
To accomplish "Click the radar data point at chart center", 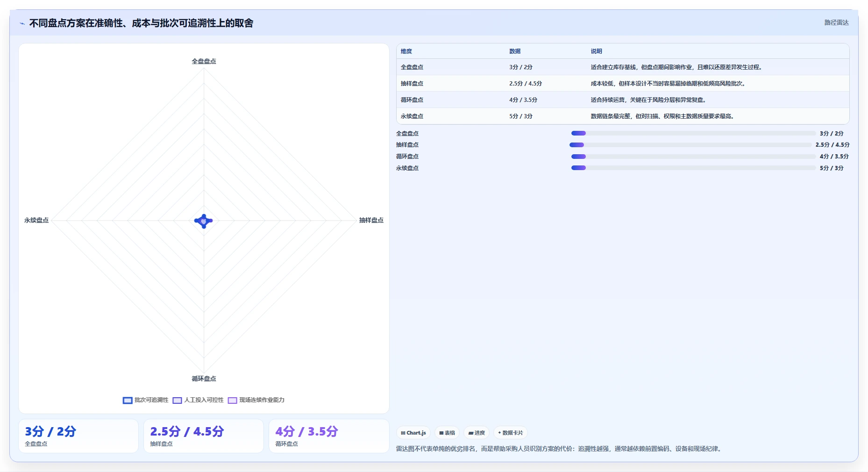I will click(x=204, y=221).
